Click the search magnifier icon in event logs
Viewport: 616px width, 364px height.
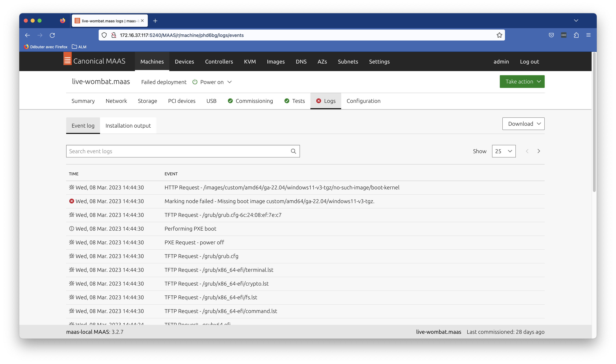coord(293,151)
